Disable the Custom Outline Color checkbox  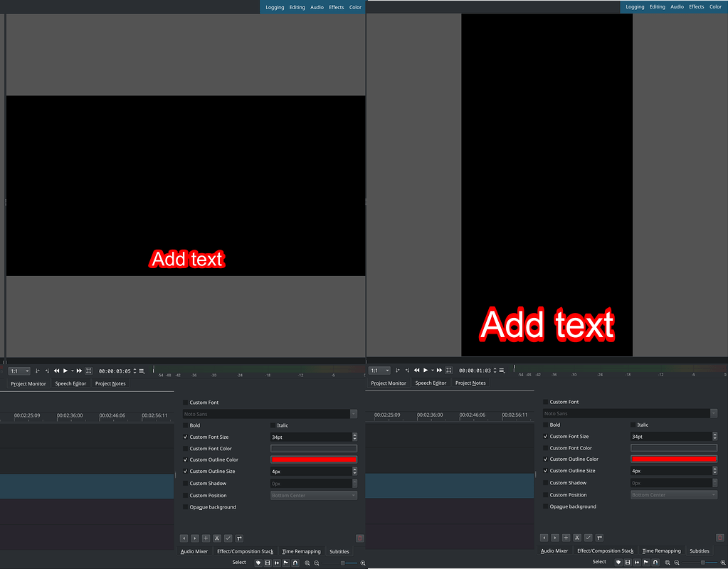pos(185,459)
